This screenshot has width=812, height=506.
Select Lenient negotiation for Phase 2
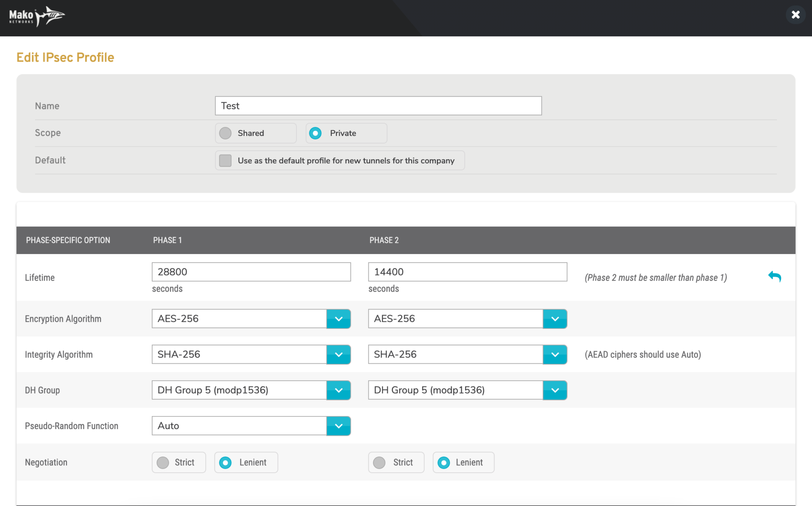pyautogui.click(x=443, y=462)
